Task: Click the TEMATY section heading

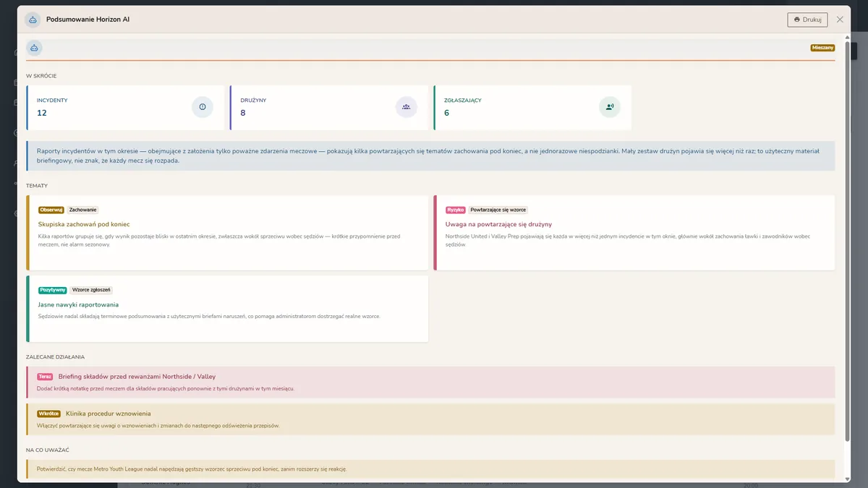Action: (x=37, y=186)
